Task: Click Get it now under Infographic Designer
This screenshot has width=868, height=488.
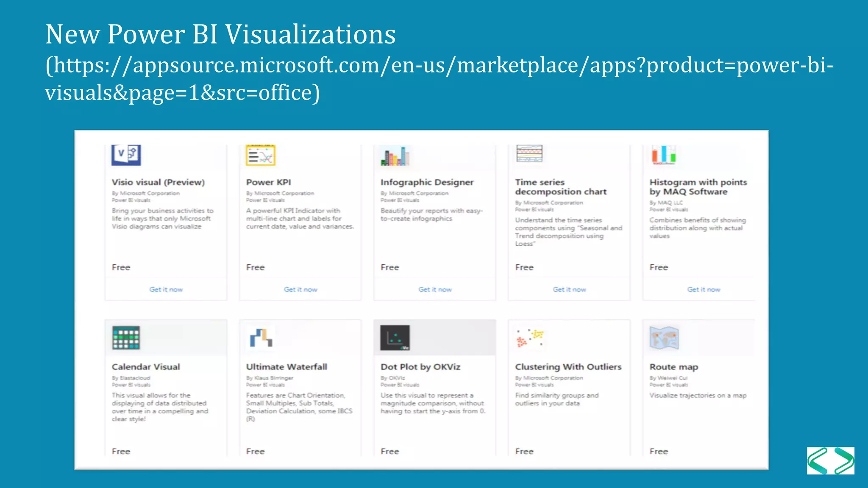Action: pos(435,289)
